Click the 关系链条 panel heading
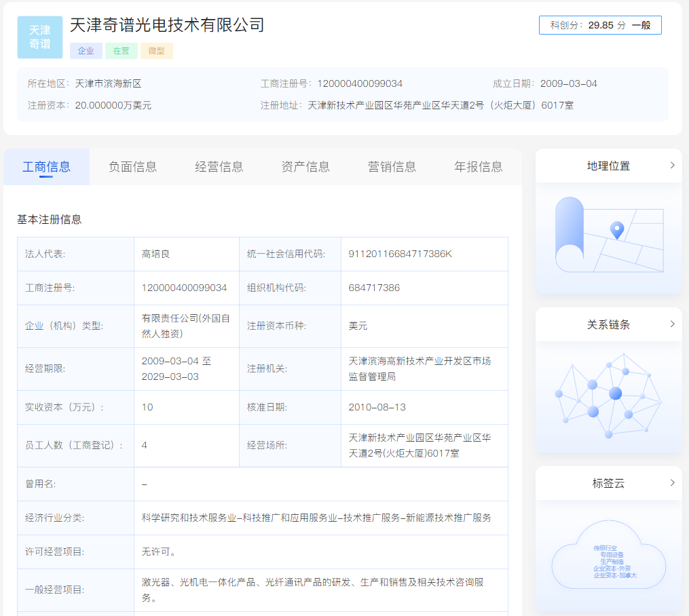This screenshot has height=616, width=689. point(609,325)
